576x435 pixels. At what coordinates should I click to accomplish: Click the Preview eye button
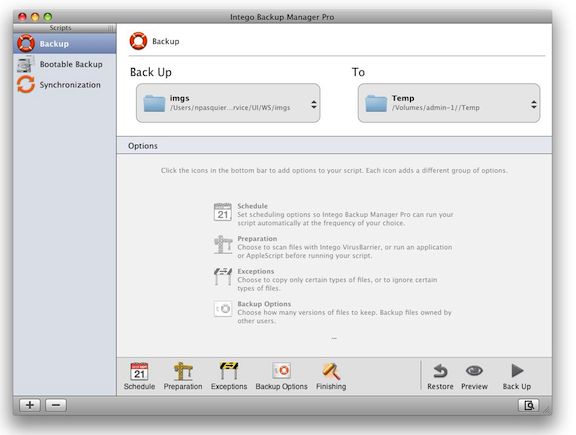(x=474, y=376)
